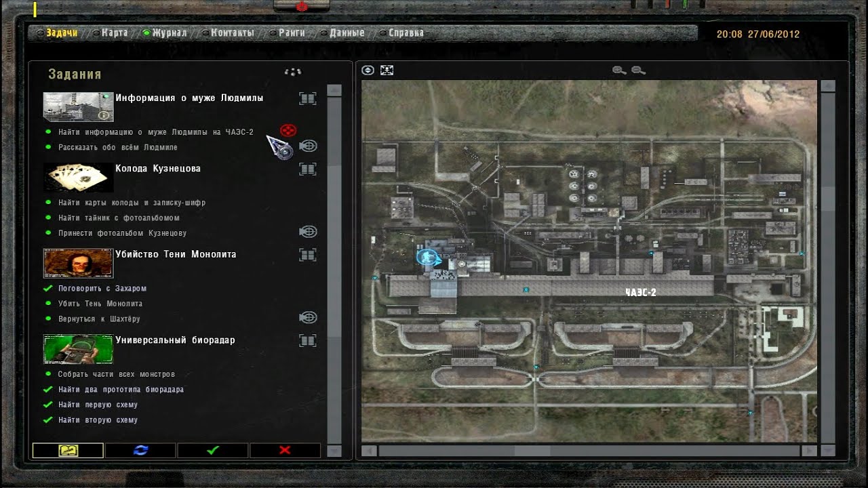The height and width of the screenshot is (488, 868).
Task: Click subtask Найти карты колоды и записку-шифр
Action: click(132, 203)
